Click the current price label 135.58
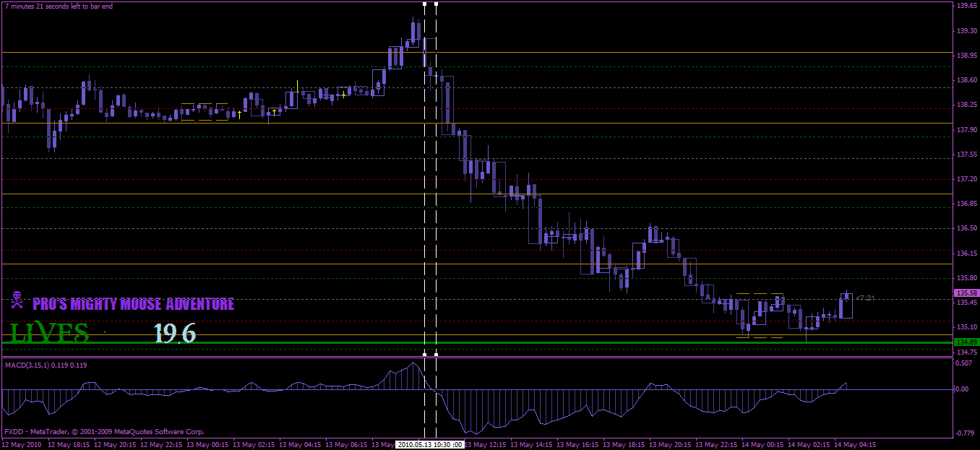This screenshot has width=980, height=450. click(x=966, y=293)
